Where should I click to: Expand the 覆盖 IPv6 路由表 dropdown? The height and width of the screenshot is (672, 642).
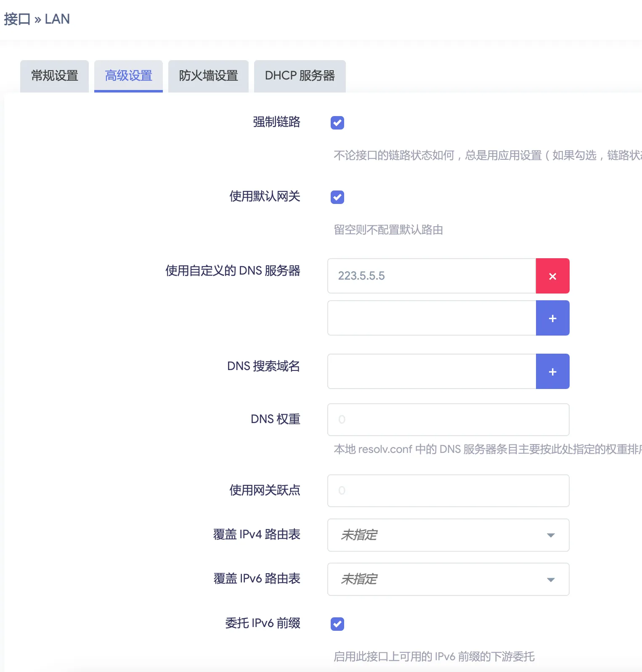click(448, 579)
